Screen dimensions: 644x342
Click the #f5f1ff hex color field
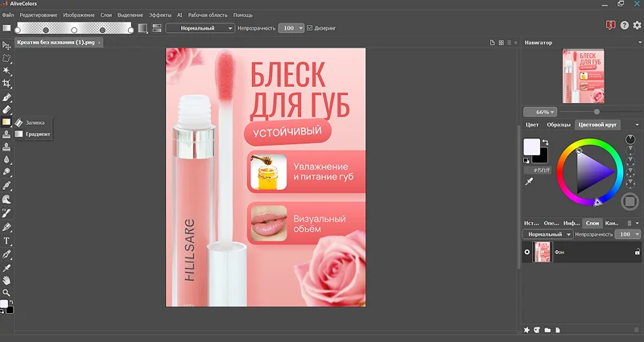point(538,170)
